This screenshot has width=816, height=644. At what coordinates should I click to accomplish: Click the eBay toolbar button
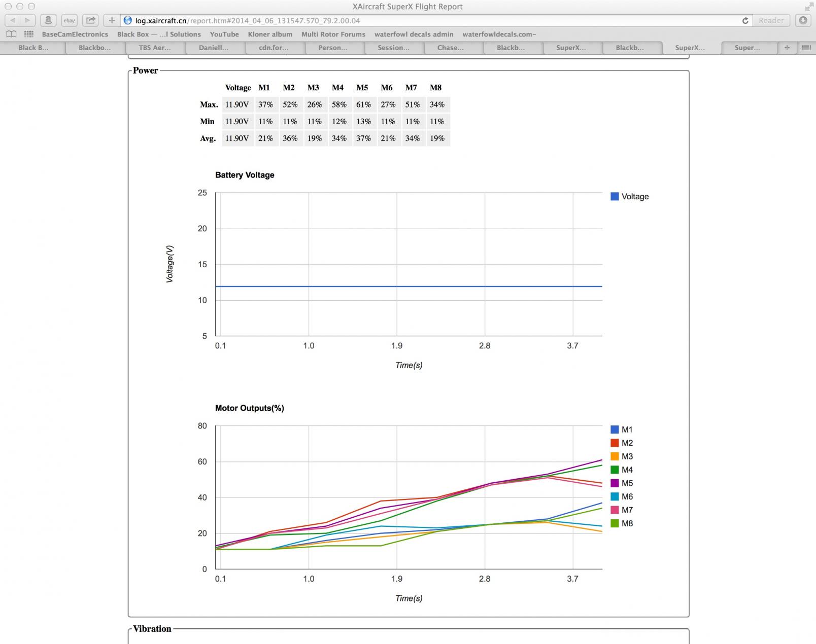[x=69, y=20]
